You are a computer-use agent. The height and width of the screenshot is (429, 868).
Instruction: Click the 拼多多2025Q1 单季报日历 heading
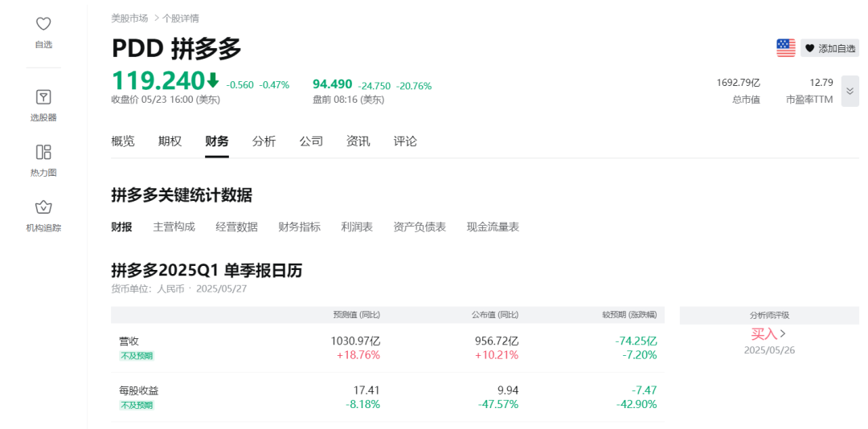click(207, 271)
